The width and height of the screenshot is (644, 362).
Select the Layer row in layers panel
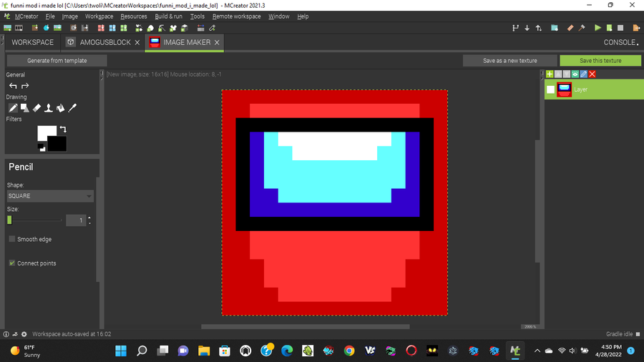pos(595,89)
